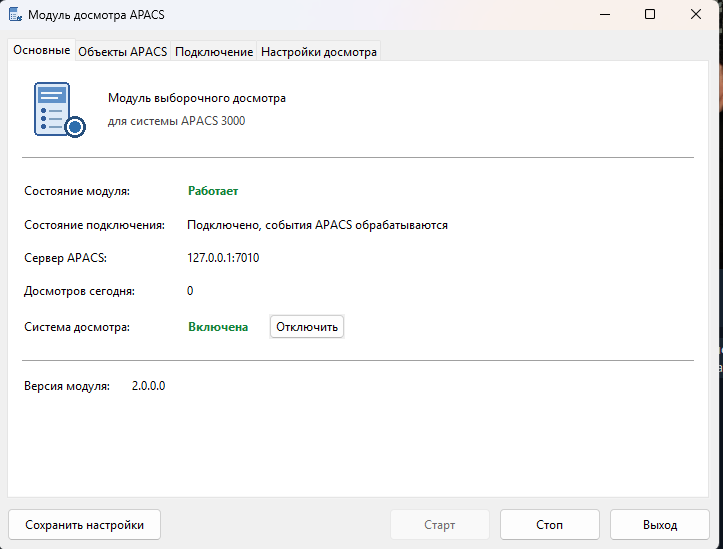Click the heading Модуль выборочного досмотра
The image size is (723, 549).
[197, 98]
